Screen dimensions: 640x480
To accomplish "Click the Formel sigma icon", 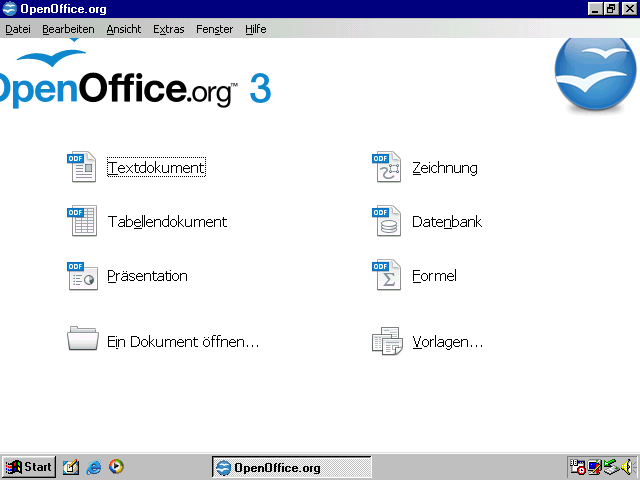I will point(387,275).
